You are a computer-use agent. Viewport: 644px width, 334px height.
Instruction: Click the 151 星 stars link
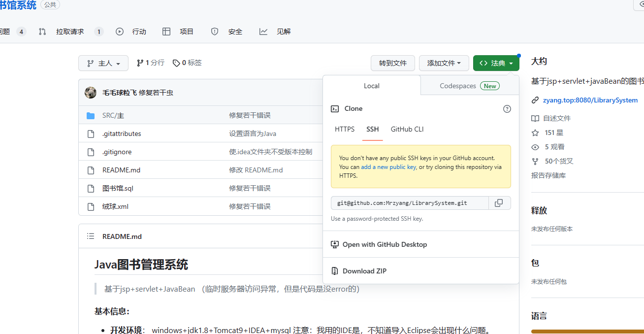pyautogui.click(x=554, y=133)
